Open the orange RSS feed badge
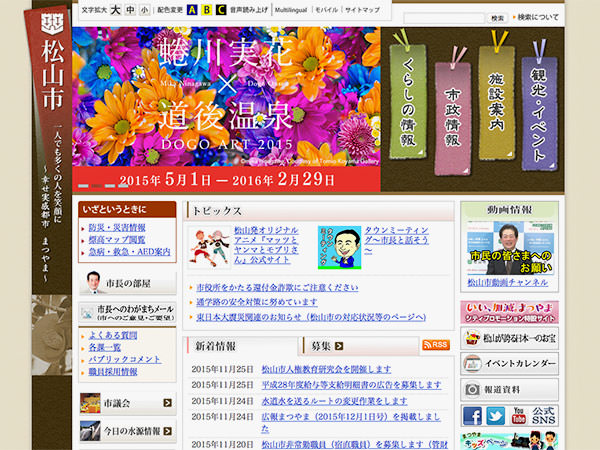This screenshot has width=600, height=450. point(436,345)
